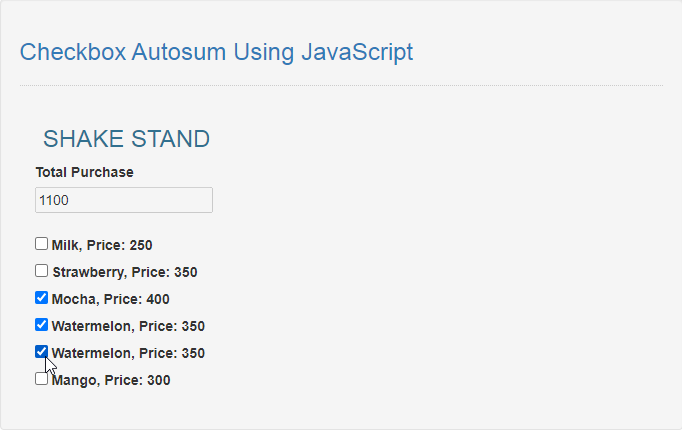The height and width of the screenshot is (430, 682).
Task: Enable the Strawberry checkbox
Action: [x=41, y=271]
